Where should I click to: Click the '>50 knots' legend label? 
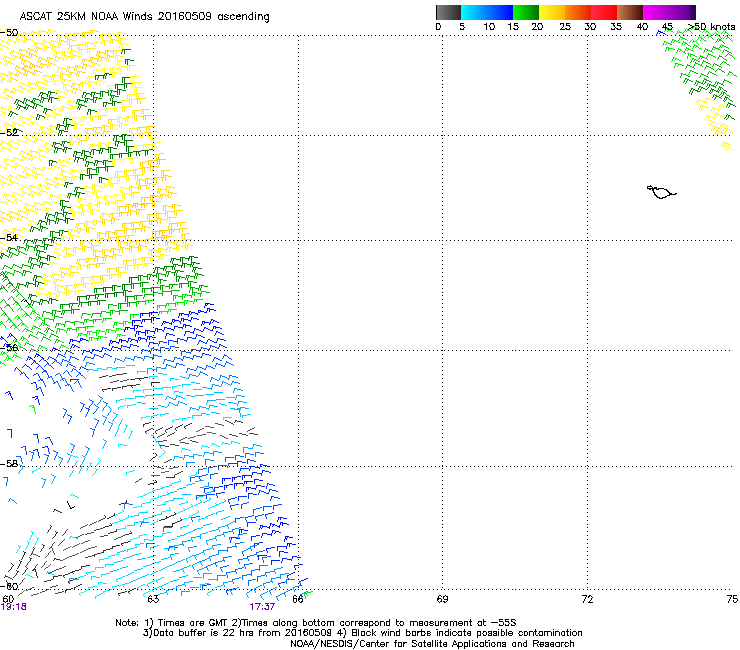coord(711,27)
